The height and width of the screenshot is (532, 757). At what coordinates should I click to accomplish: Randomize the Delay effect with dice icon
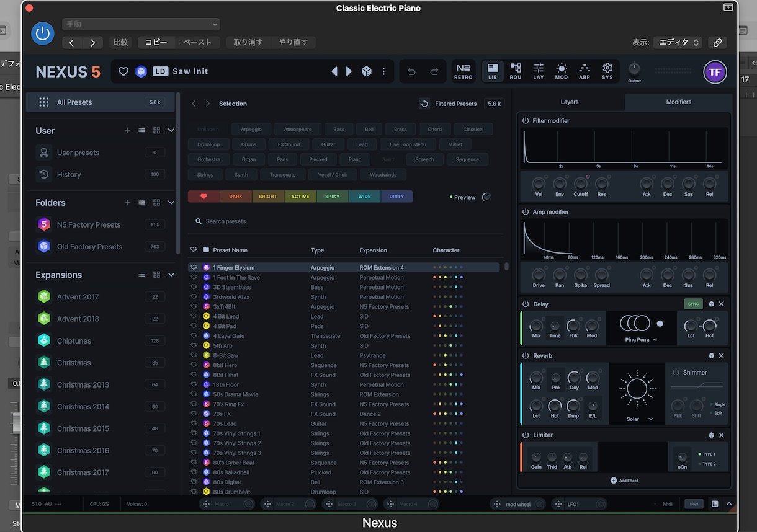pos(712,304)
